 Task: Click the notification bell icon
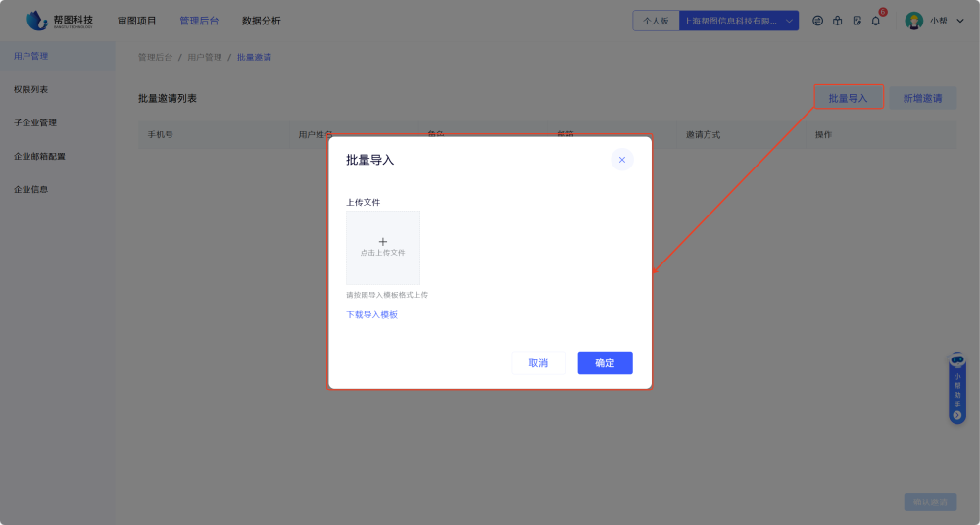coord(876,21)
